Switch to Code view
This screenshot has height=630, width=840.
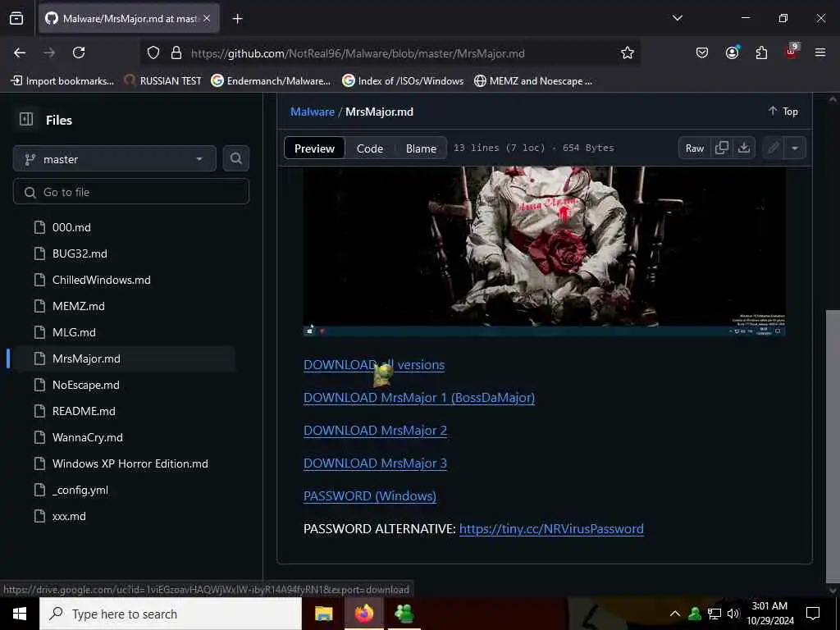coord(370,148)
